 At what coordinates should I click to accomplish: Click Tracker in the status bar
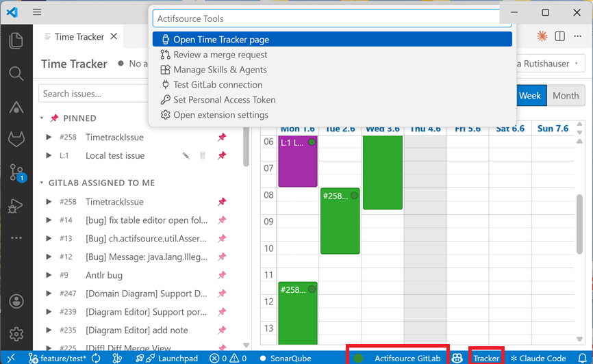486,358
